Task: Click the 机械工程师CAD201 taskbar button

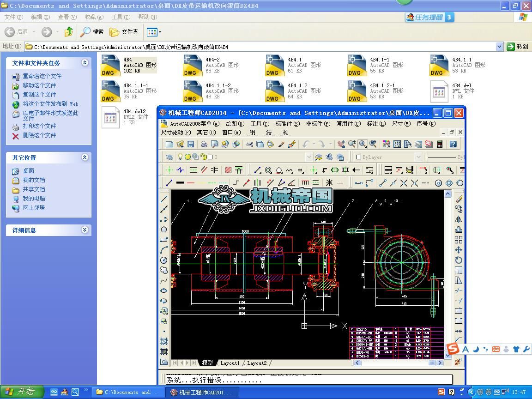Action: pos(202,392)
